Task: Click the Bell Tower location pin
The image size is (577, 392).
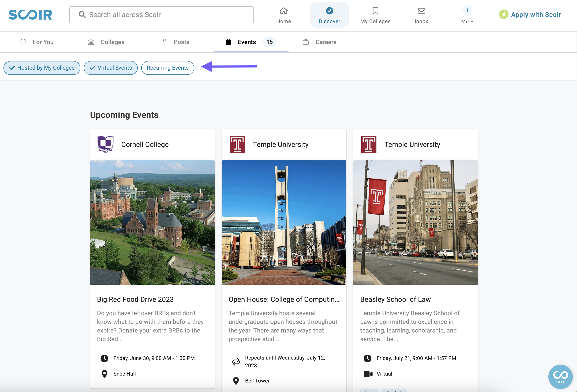Action: tap(236, 381)
